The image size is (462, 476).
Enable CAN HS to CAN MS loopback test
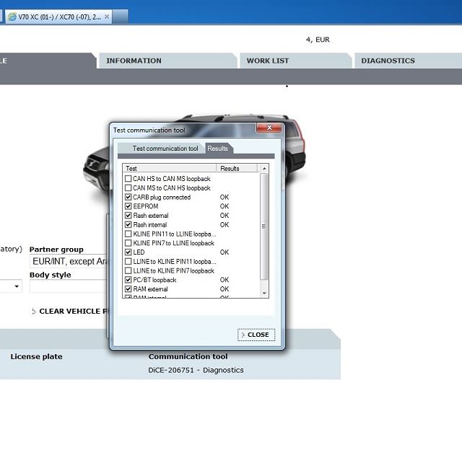128,179
